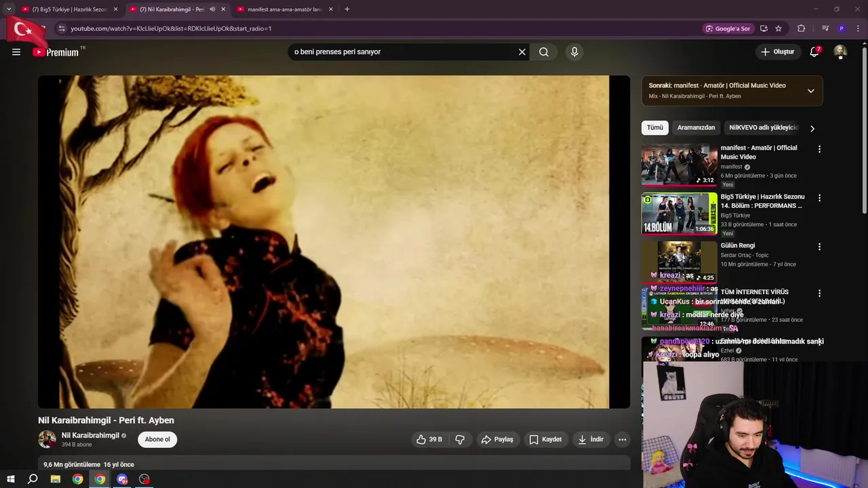868x488 pixels.
Task: Select the Tümü filter chip
Action: (655, 128)
